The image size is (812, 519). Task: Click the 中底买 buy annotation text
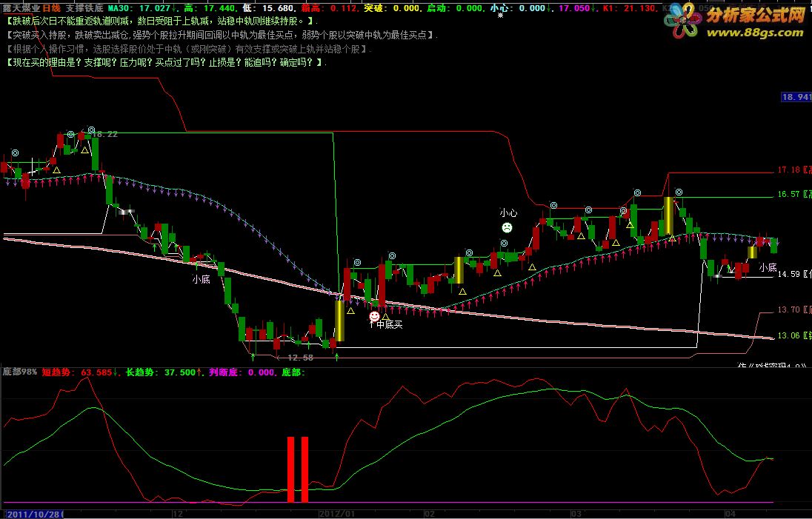pyautogui.click(x=390, y=324)
